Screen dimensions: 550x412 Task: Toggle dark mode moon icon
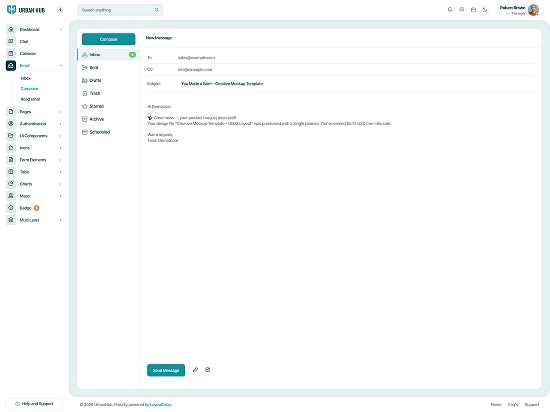(484, 10)
